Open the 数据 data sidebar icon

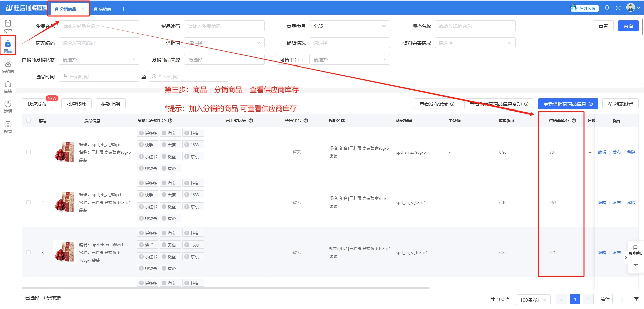pos(8,106)
